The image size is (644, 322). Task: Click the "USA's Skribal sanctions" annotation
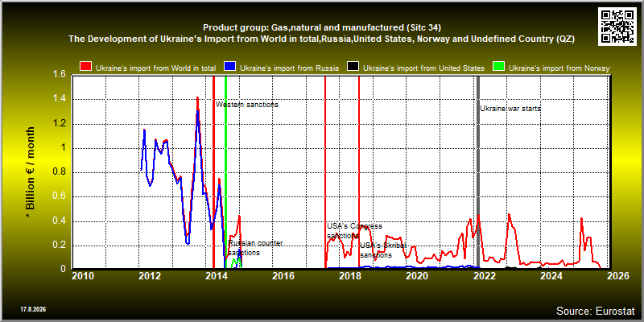[383, 250]
